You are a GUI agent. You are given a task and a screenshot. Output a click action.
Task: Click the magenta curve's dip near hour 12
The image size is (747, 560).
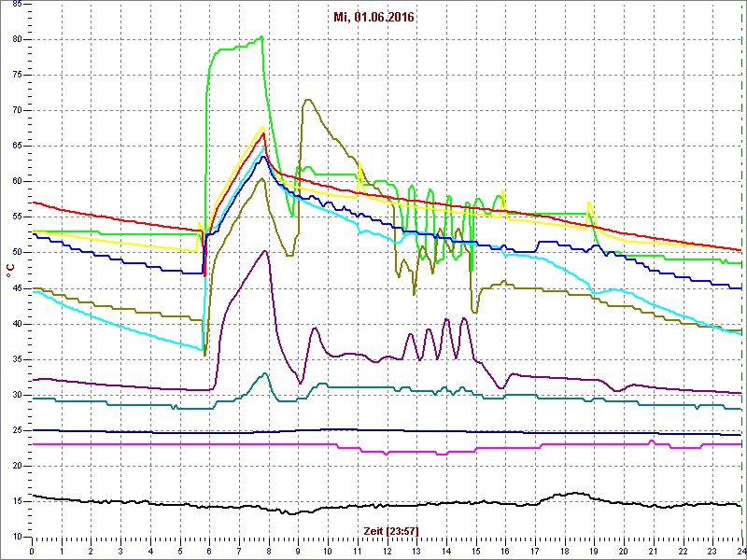pos(387,454)
